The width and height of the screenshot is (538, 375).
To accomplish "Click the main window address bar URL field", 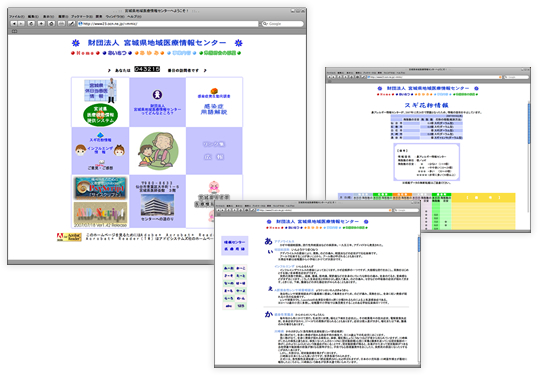I will click(x=168, y=24).
